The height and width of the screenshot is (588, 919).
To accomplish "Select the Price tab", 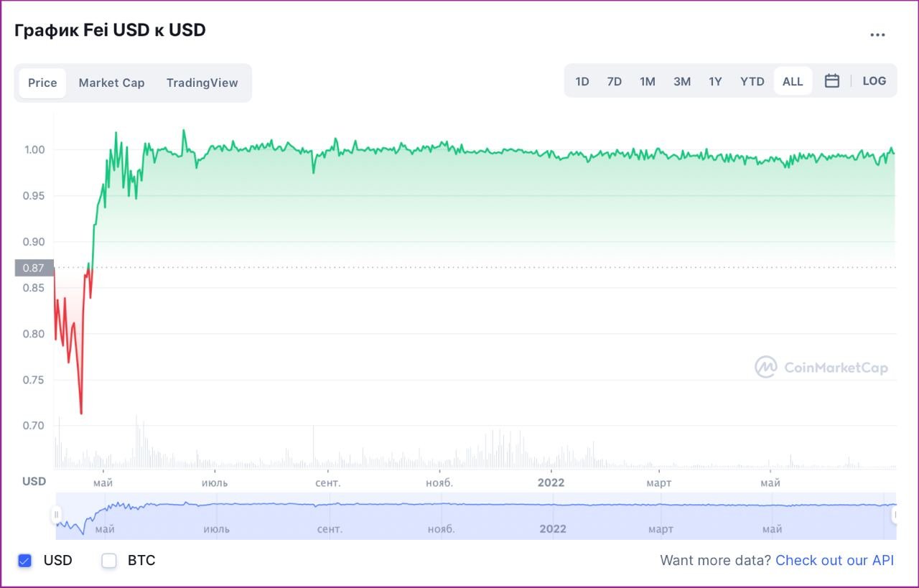I will [42, 83].
